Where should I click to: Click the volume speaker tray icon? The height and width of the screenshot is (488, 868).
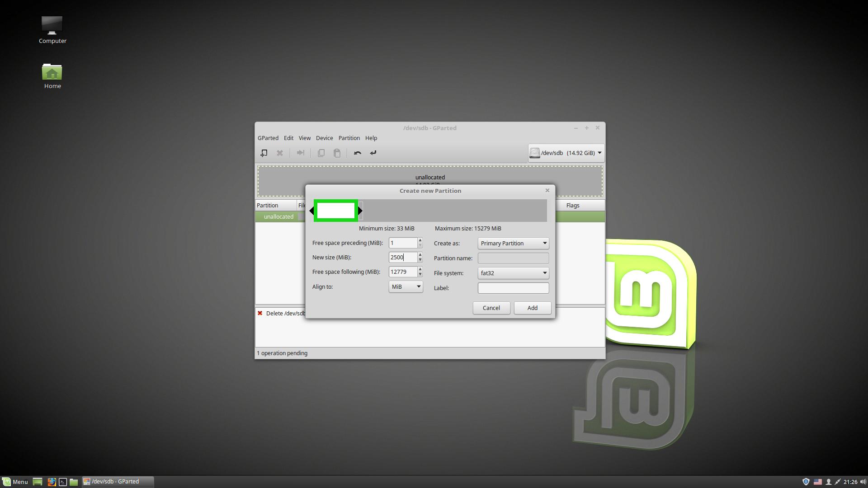(863, 482)
